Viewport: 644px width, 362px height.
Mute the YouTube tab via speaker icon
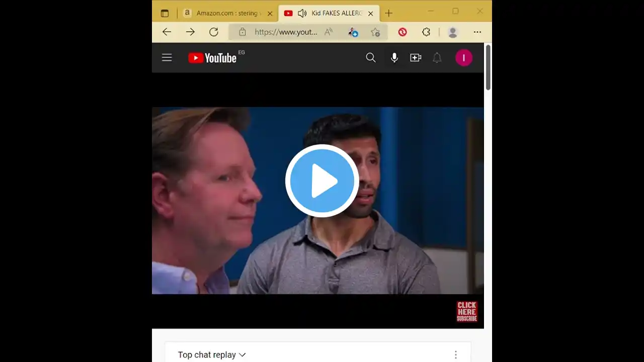(x=302, y=14)
